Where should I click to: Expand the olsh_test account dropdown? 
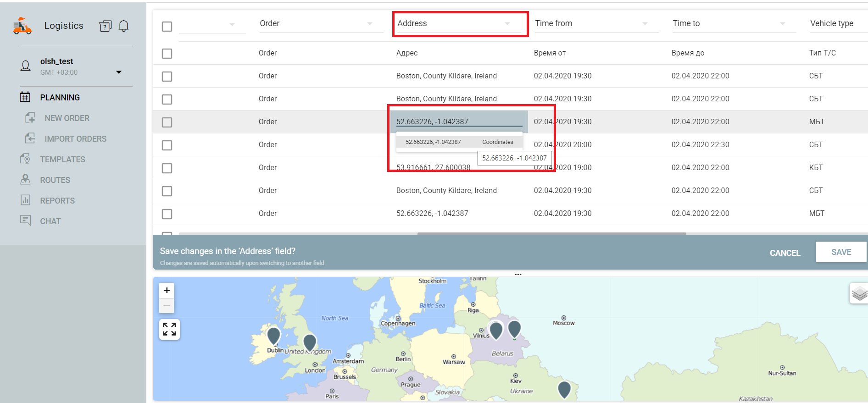[119, 72]
